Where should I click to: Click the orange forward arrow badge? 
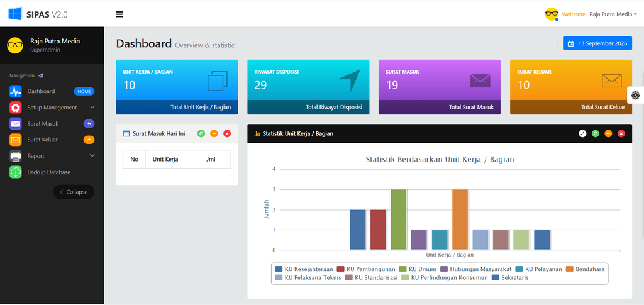[89, 140]
